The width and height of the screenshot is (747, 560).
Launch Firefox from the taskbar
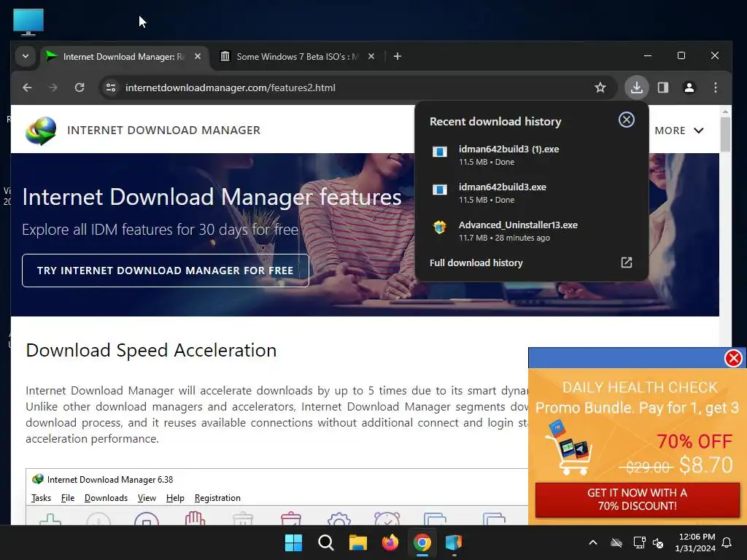[x=390, y=542]
